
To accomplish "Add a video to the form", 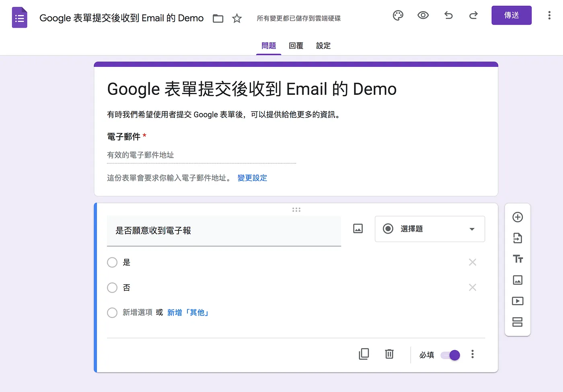I will tap(518, 301).
